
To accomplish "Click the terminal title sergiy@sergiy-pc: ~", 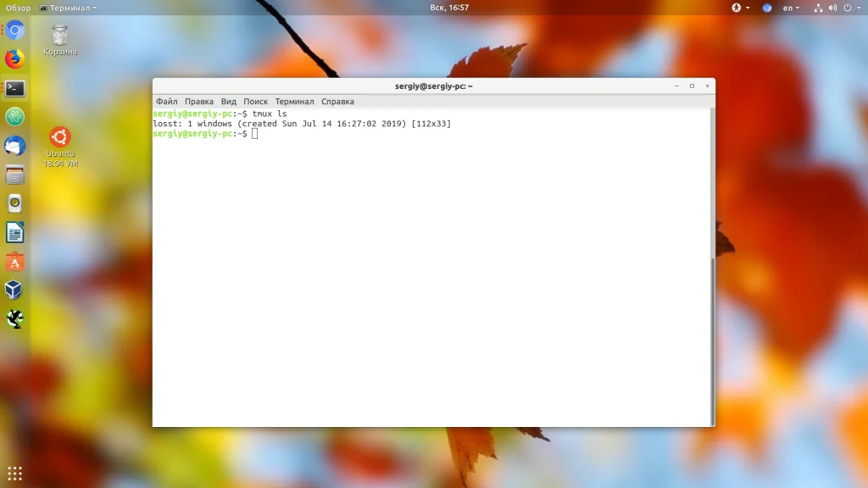I will [433, 86].
